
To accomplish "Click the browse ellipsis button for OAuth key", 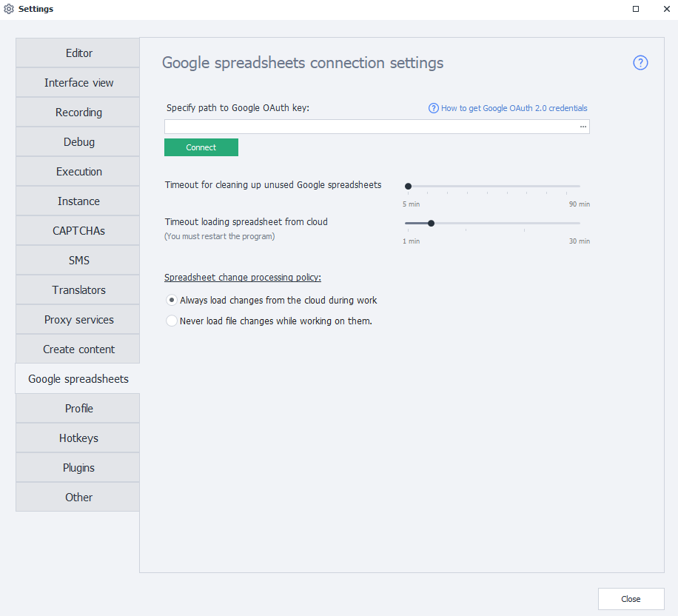I will click(583, 127).
